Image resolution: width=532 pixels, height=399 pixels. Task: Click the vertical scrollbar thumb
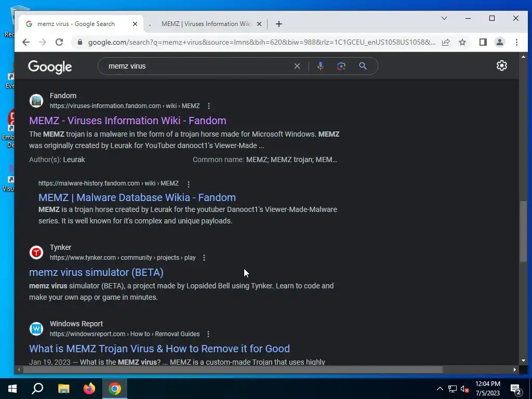523,231
